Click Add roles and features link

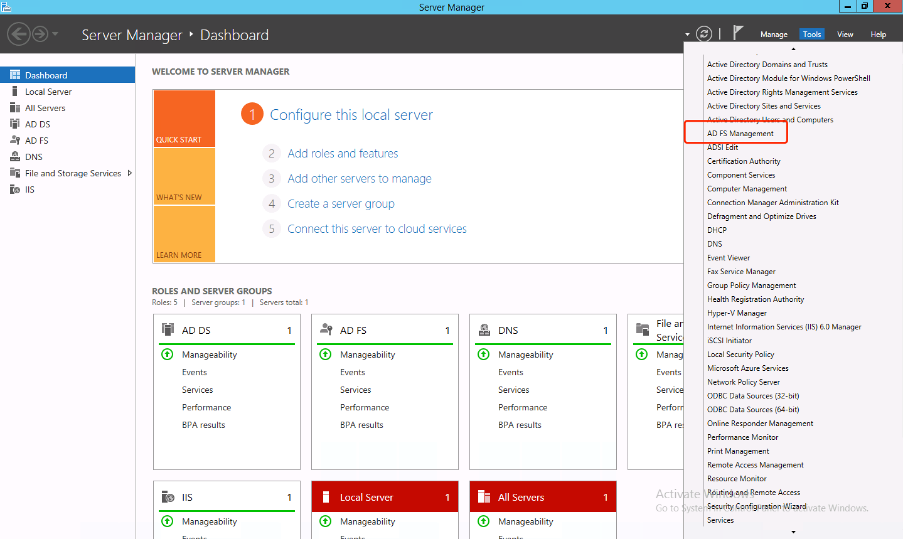tap(342, 153)
